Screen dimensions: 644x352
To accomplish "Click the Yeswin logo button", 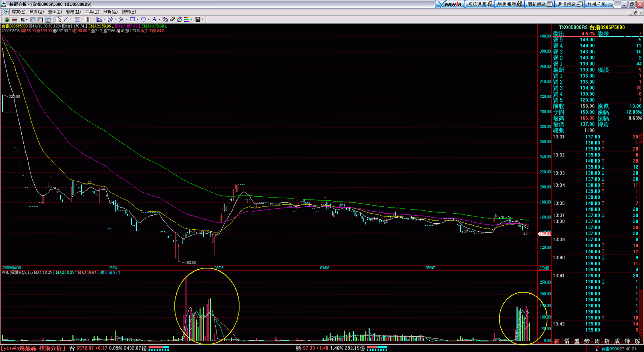I will 450,4.
